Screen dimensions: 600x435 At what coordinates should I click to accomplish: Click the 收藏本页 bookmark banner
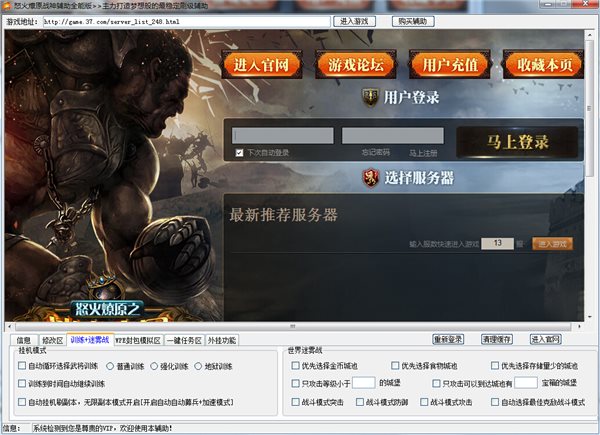point(543,65)
